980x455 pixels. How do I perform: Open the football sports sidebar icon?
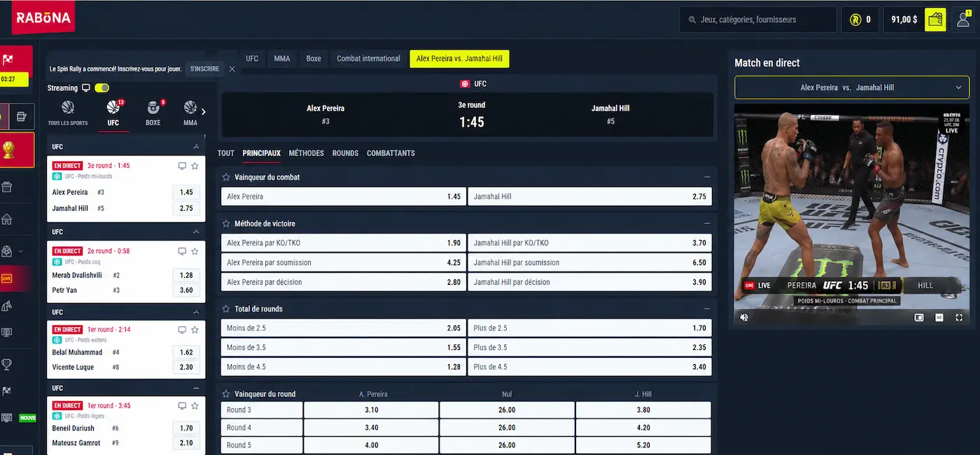pyautogui.click(x=7, y=251)
